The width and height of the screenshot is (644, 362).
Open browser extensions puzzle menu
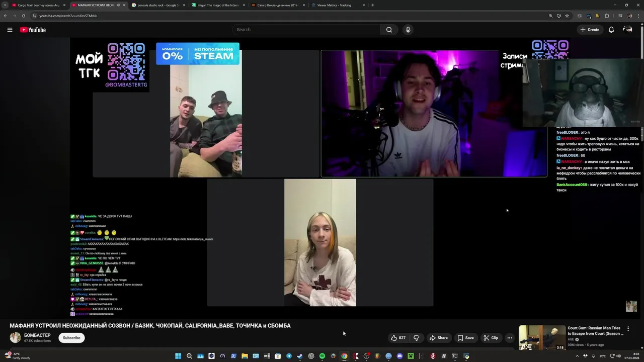pyautogui.click(x=607, y=16)
